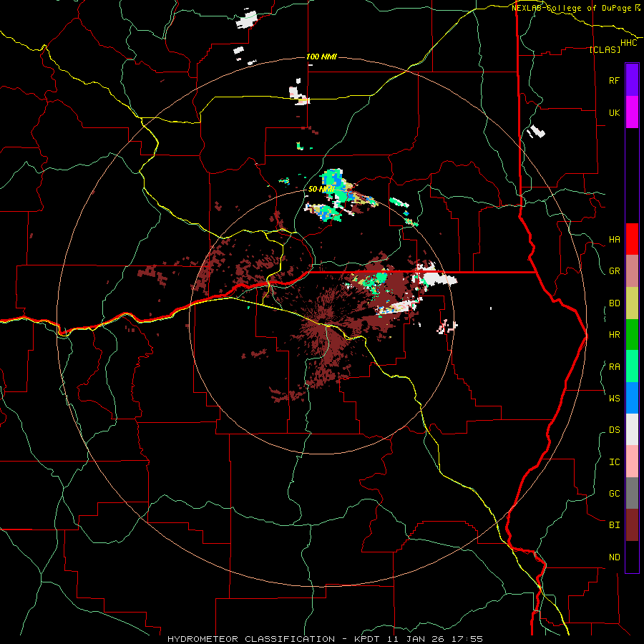The image size is (644, 644).
Task: Click the UK magenta legend swatch
Action: point(632,112)
